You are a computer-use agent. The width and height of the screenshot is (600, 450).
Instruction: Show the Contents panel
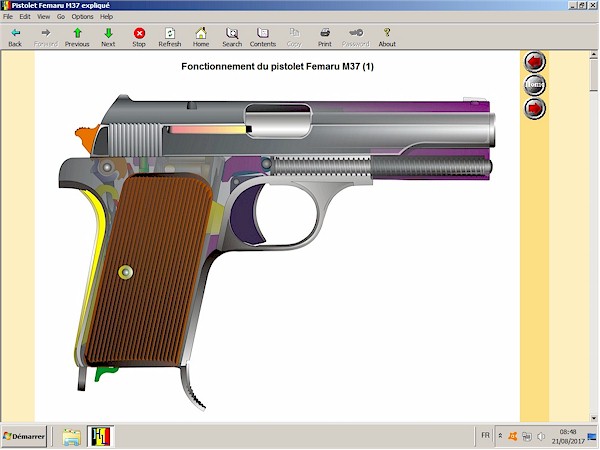[x=263, y=38]
